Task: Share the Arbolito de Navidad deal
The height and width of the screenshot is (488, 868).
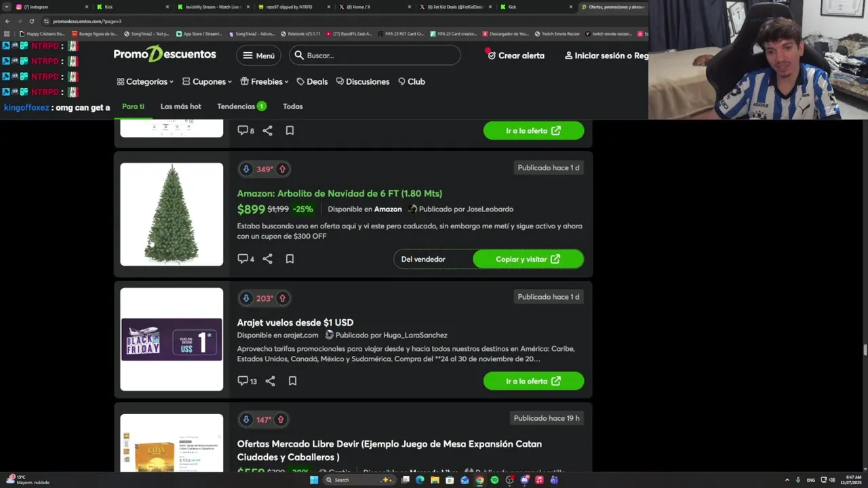Action: [x=268, y=259]
